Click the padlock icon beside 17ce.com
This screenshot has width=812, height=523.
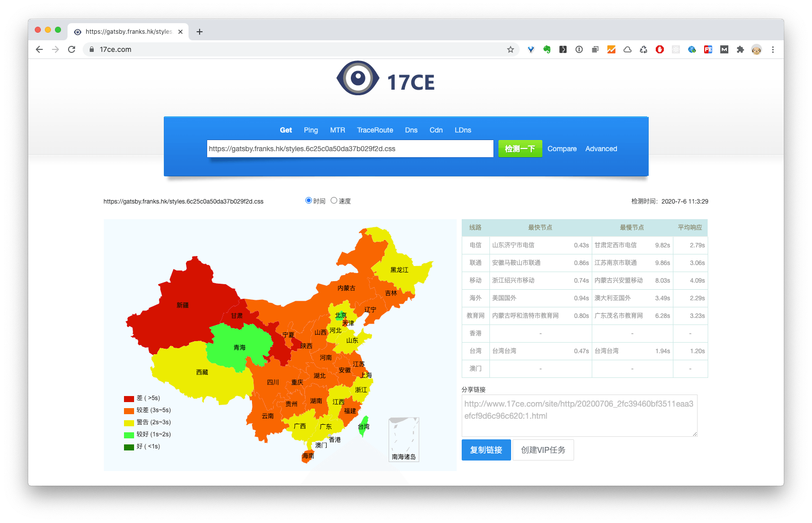(x=91, y=49)
